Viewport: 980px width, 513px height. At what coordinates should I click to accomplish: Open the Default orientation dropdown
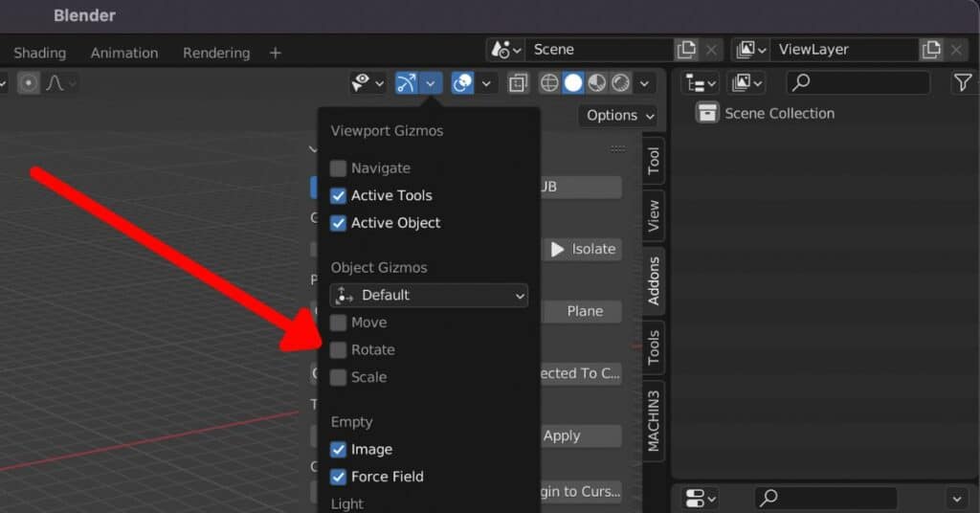pyautogui.click(x=429, y=295)
